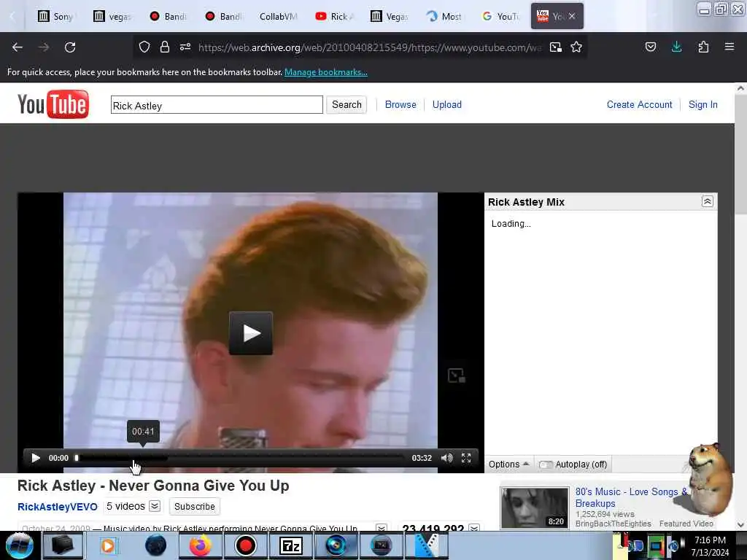Go back to the previous page

point(18,47)
